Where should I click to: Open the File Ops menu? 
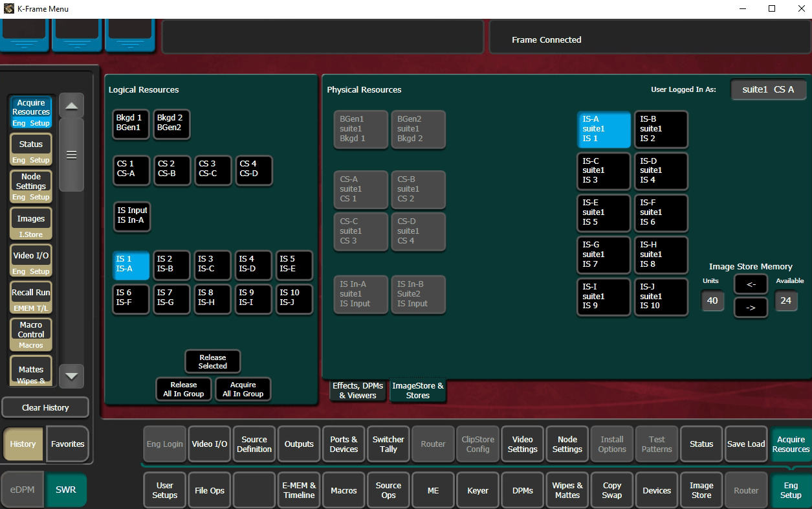(x=210, y=490)
